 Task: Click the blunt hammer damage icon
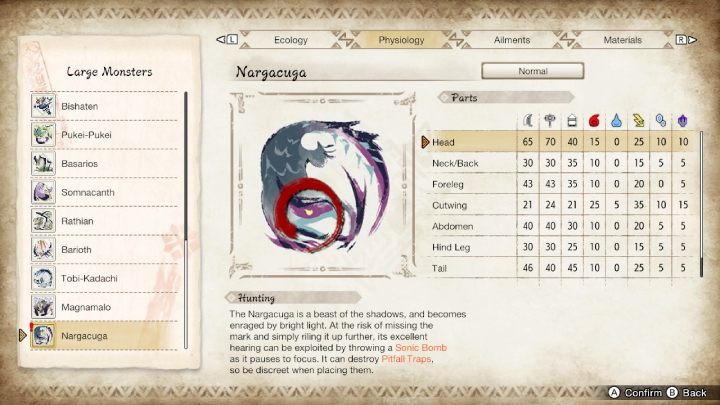[x=550, y=121]
